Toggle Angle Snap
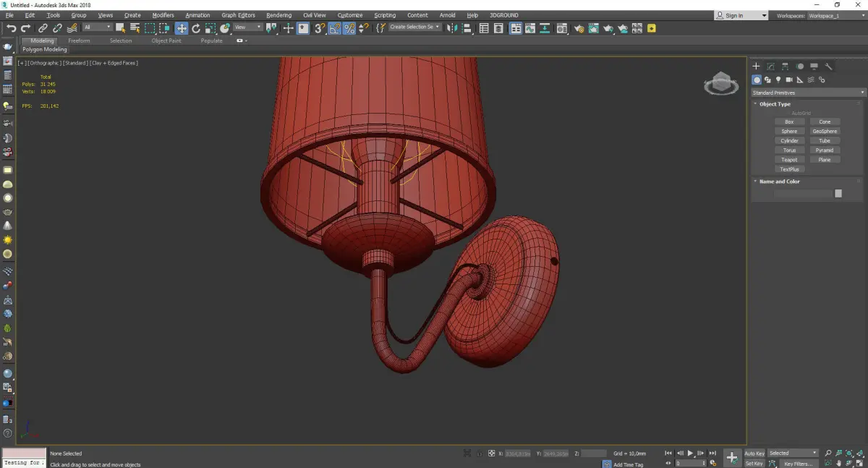The height and width of the screenshot is (468, 868). pyautogui.click(x=335, y=28)
